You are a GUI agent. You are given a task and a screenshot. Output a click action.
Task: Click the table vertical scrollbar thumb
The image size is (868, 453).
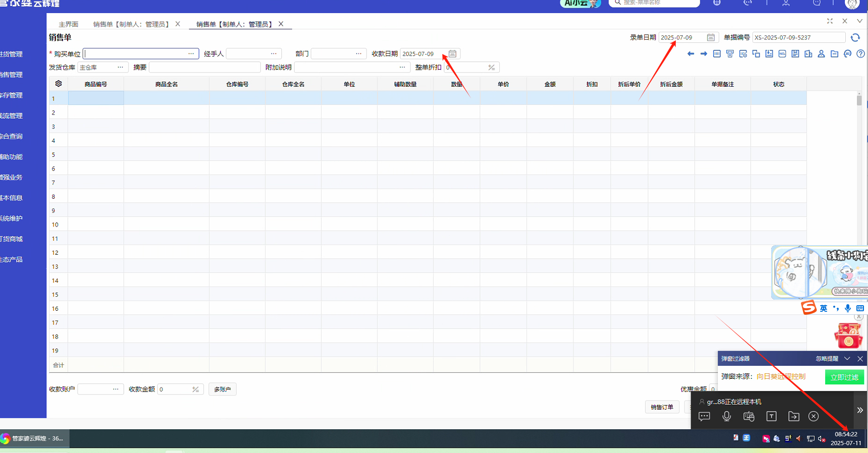[x=859, y=100]
